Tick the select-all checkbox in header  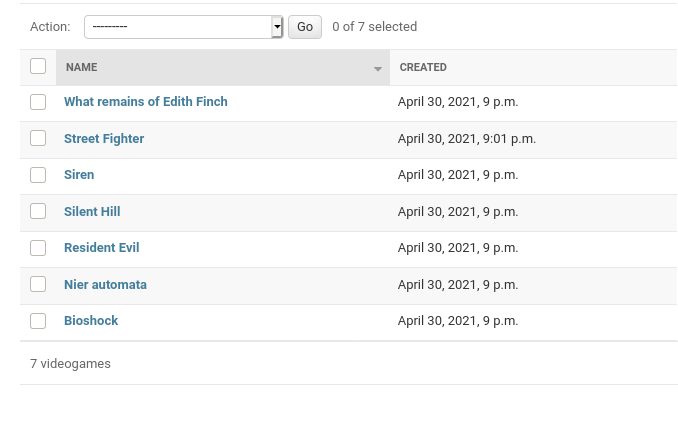pos(38,66)
